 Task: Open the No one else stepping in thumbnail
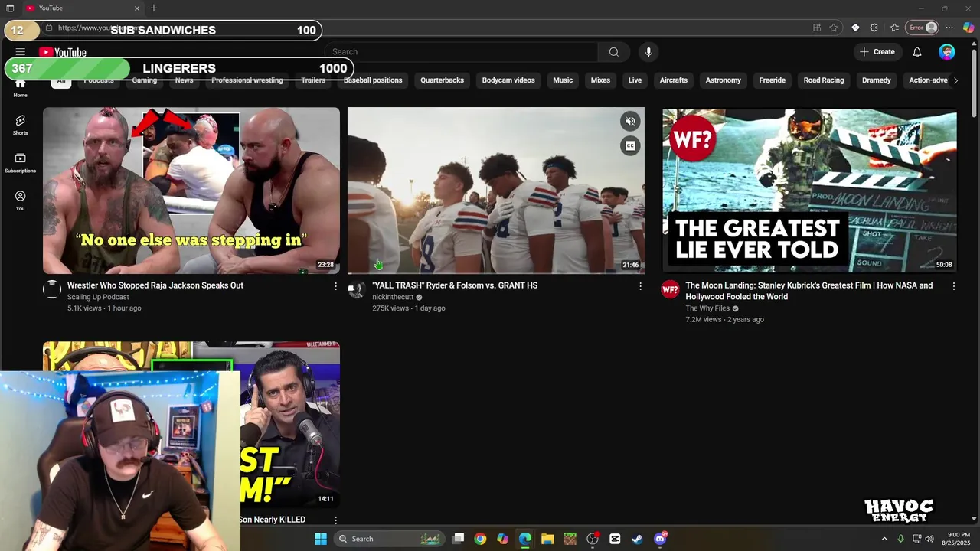(191, 190)
